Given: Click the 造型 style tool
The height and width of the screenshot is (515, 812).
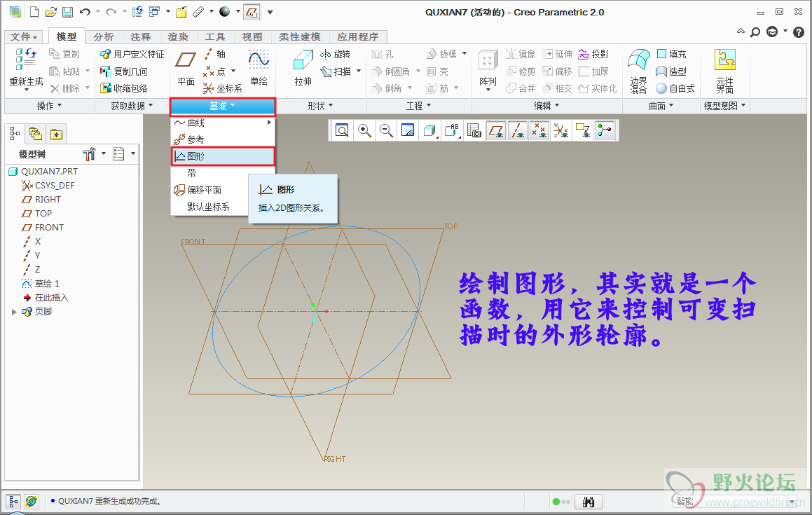Looking at the screenshot, I should [x=672, y=71].
